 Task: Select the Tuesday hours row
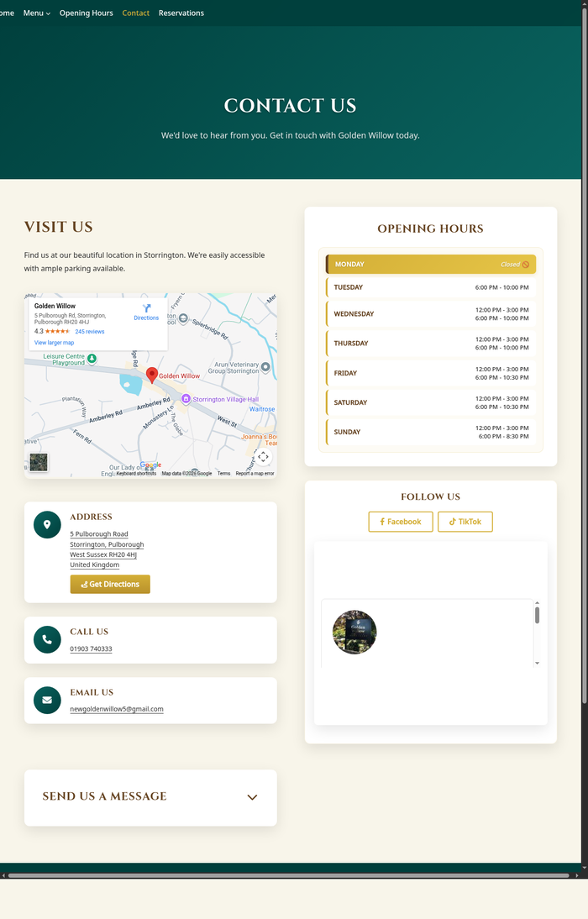click(431, 287)
